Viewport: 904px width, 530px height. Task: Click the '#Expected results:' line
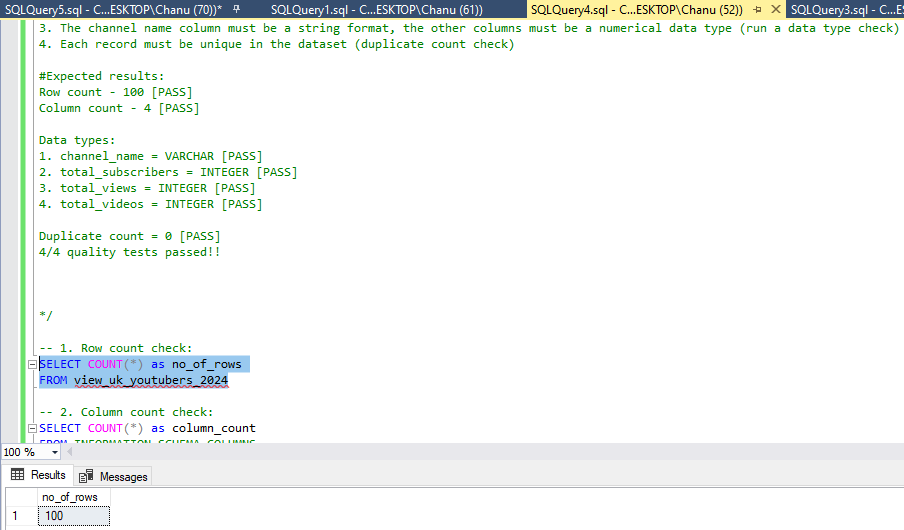coord(101,76)
